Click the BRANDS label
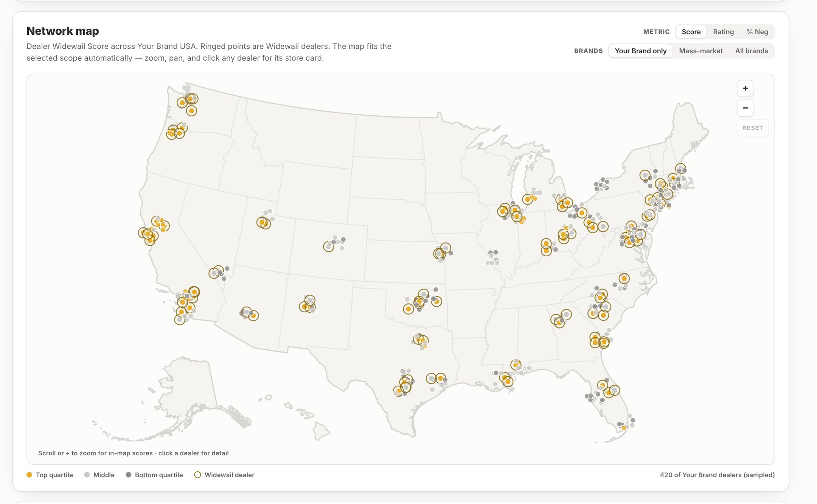 click(588, 51)
